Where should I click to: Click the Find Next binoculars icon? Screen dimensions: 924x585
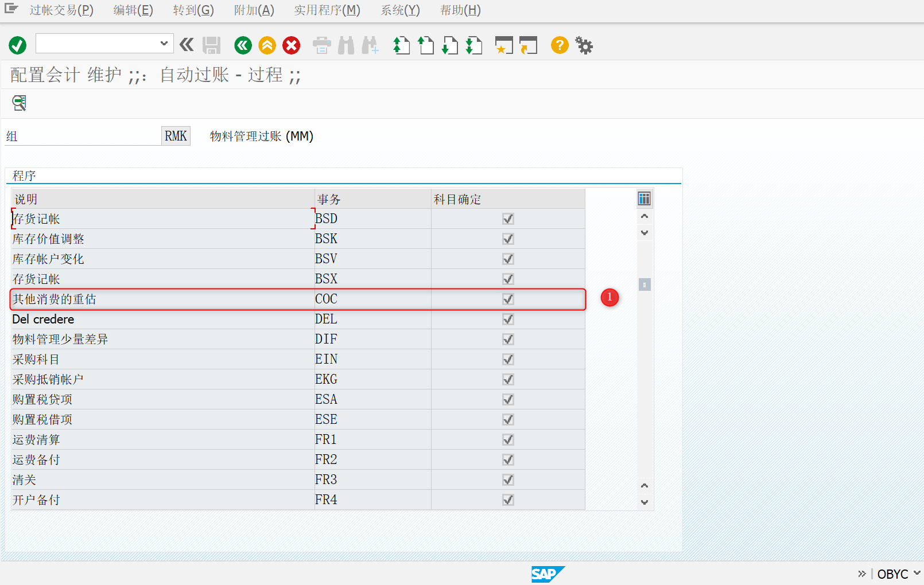pyautogui.click(x=370, y=45)
